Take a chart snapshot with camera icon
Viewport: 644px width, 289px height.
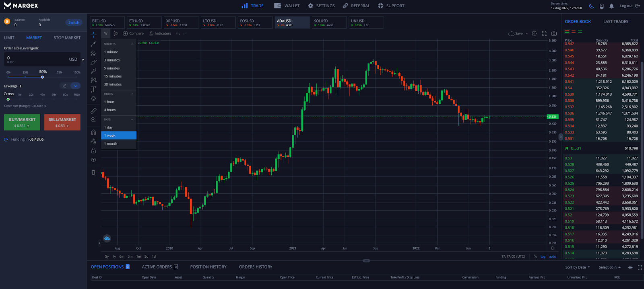pyautogui.click(x=554, y=33)
